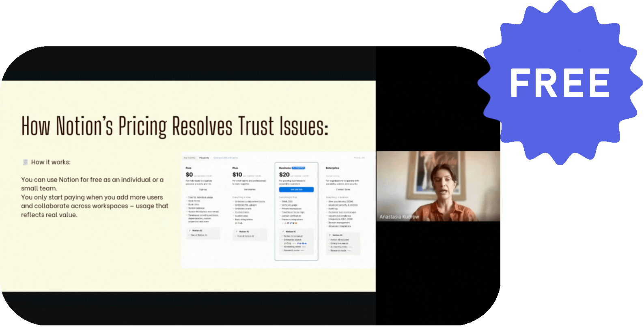644x327 pixels.
Task: Click 'Contact Sales' under the Enterprise plan
Action: pos(343,190)
